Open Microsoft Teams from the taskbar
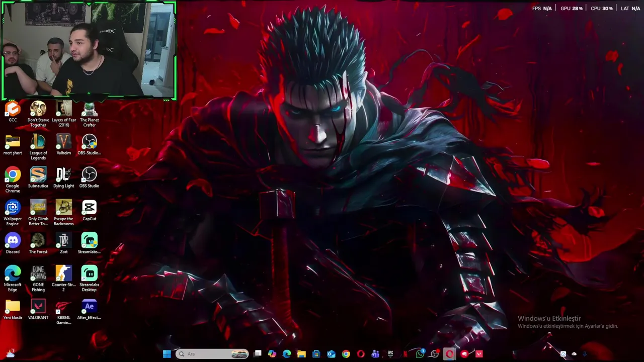The height and width of the screenshot is (362, 644). click(375, 354)
